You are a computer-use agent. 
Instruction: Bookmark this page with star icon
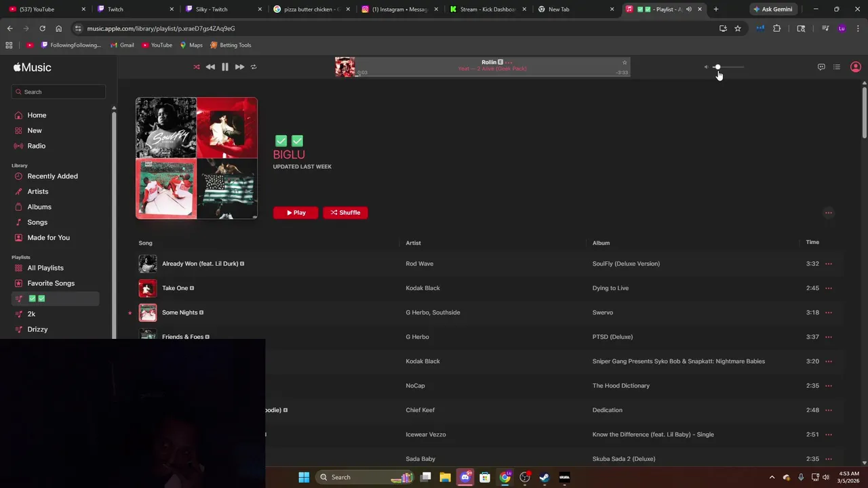[738, 28]
